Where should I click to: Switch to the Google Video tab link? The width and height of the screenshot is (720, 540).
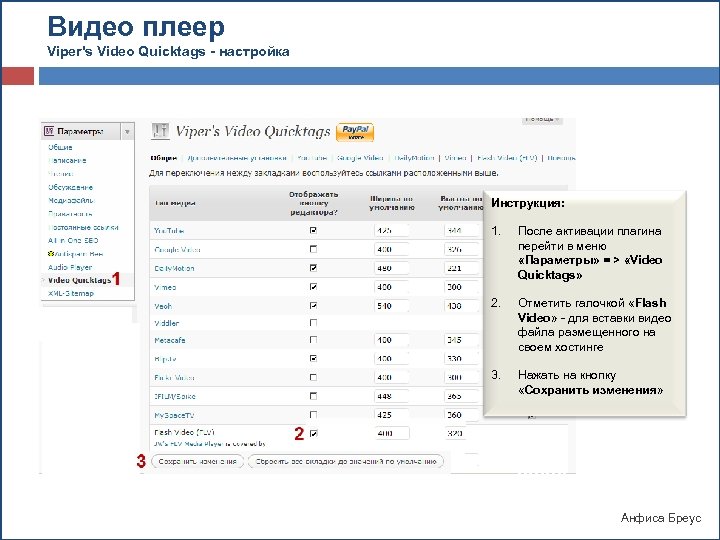(360, 158)
